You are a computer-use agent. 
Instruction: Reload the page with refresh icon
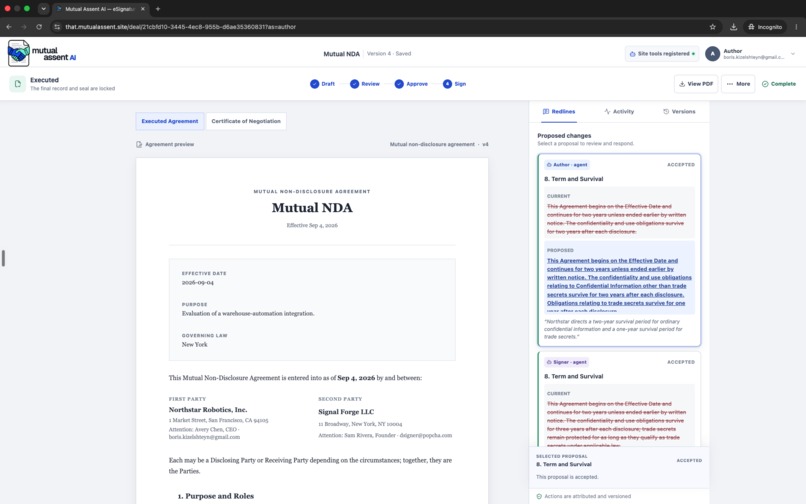[39, 27]
